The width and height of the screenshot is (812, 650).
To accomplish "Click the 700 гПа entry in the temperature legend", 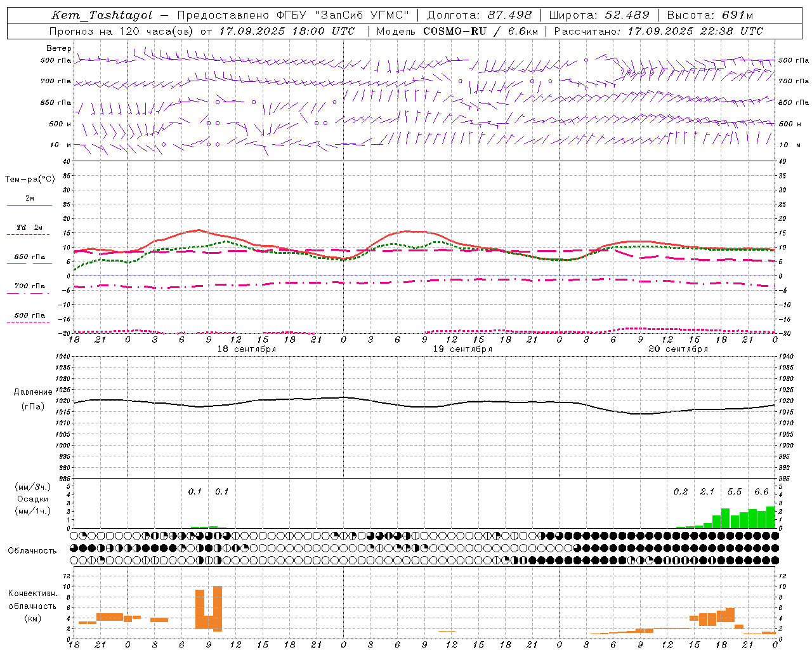I will [x=30, y=286].
